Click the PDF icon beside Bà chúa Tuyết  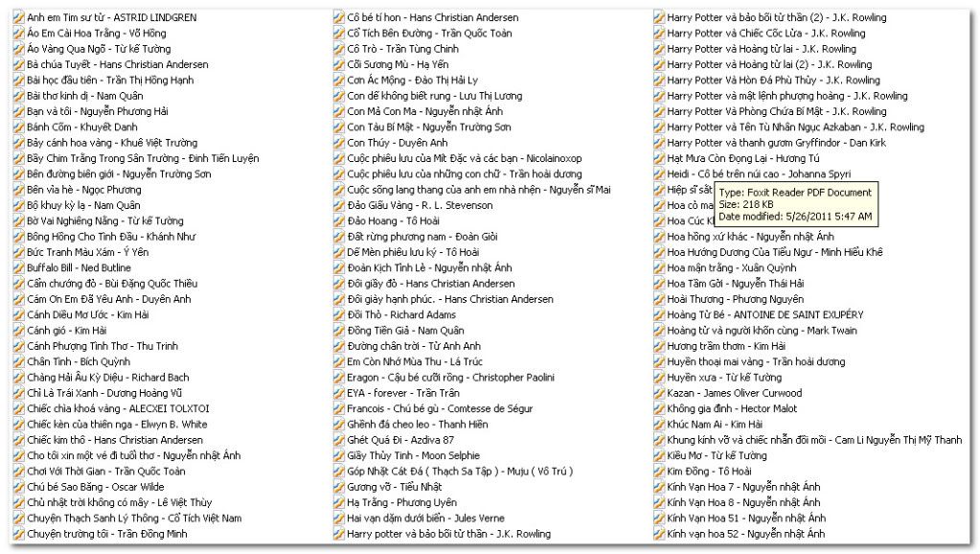tap(18, 64)
